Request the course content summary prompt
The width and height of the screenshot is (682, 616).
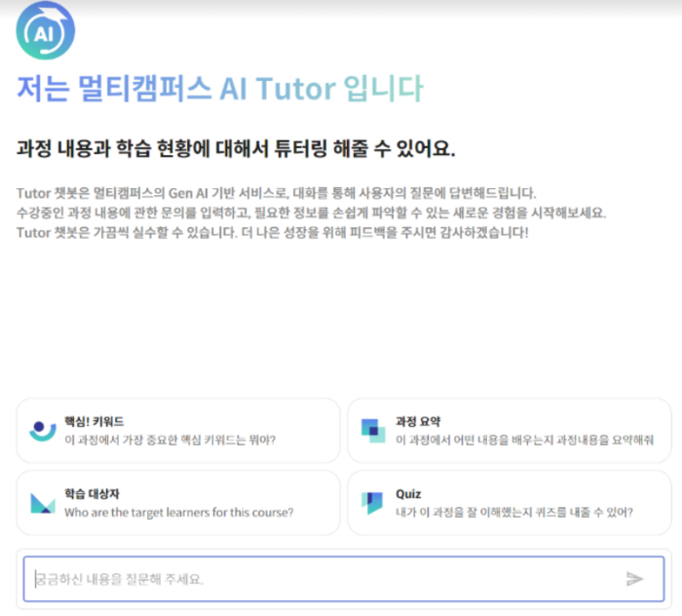tap(524, 440)
